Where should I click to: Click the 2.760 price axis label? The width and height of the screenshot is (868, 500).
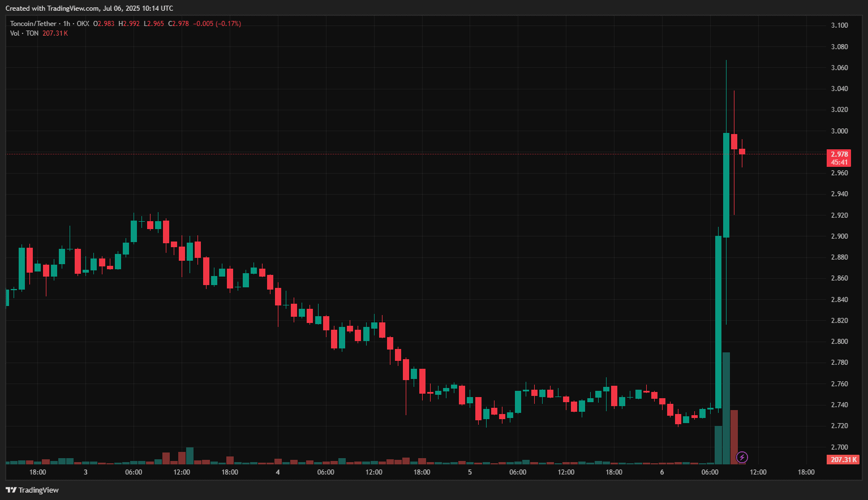[839, 384]
